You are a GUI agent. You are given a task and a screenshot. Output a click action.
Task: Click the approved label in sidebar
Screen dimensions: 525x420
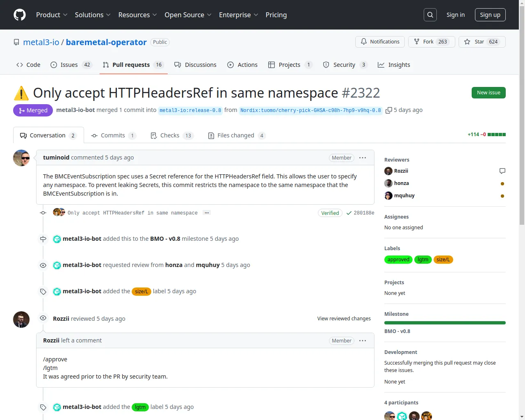(398, 260)
